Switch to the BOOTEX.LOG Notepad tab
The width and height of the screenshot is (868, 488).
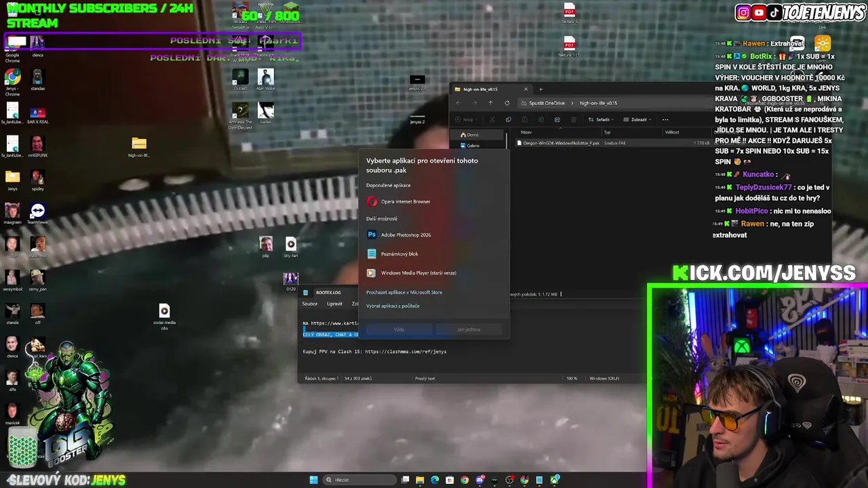point(329,292)
